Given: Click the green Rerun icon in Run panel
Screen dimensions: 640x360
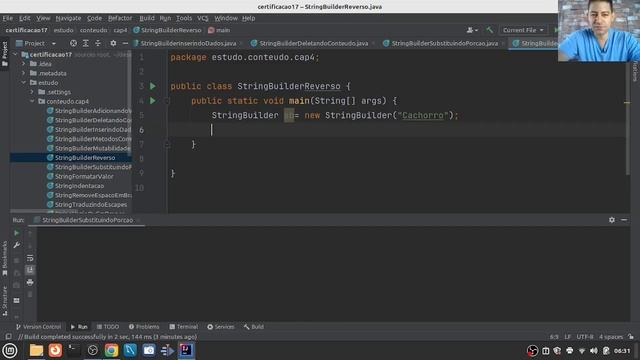Looking at the screenshot, I should (16, 233).
